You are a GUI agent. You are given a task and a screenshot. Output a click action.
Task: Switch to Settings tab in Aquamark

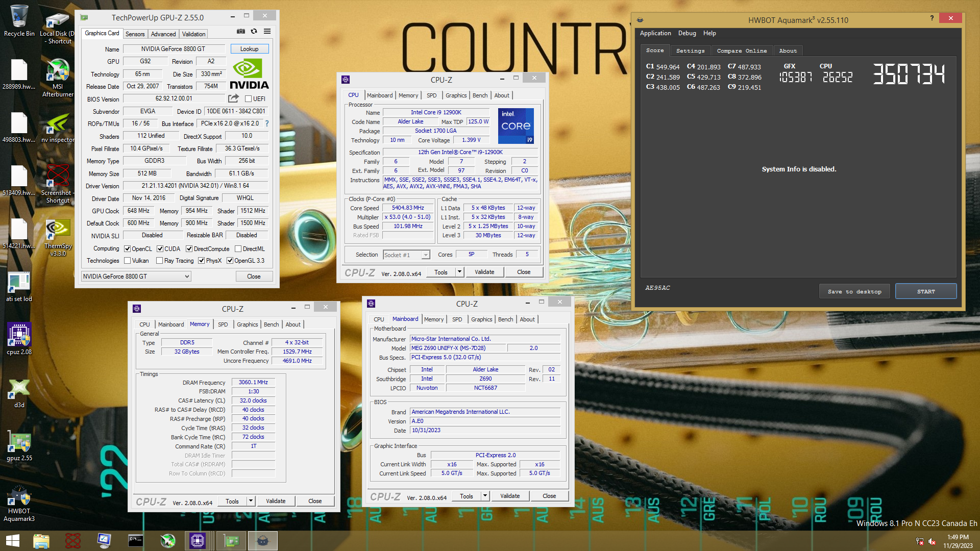690,51
